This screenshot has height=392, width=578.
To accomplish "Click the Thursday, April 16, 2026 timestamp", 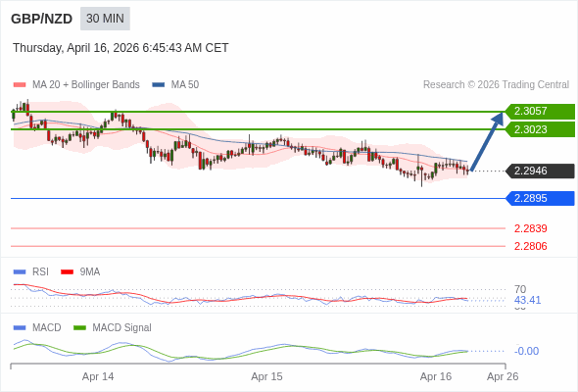I will [x=120, y=48].
